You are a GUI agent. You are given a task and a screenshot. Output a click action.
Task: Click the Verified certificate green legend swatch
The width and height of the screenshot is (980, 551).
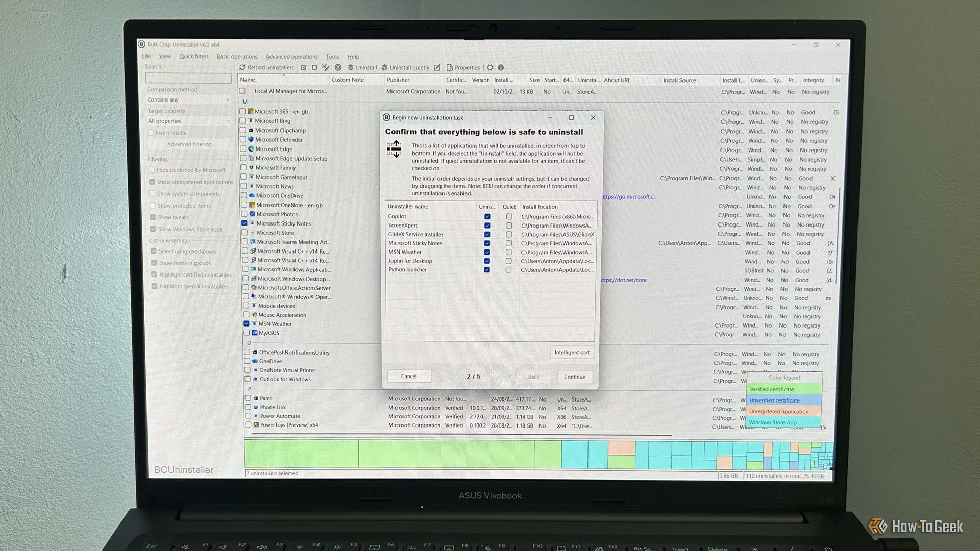784,389
